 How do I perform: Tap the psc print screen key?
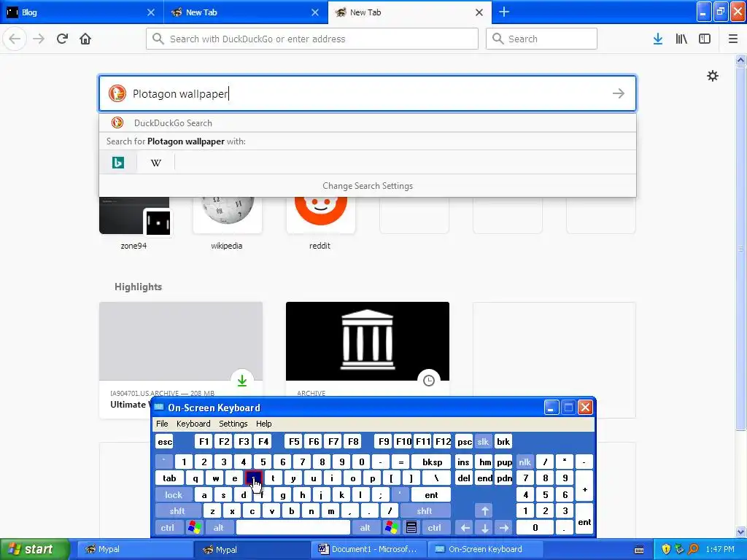465,441
